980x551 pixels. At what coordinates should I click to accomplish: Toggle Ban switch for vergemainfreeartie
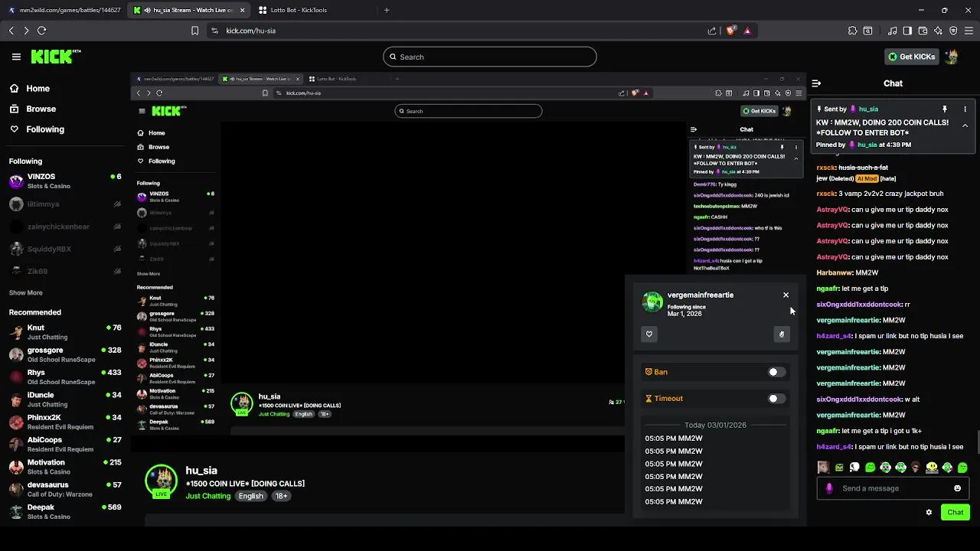click(776, 372)
